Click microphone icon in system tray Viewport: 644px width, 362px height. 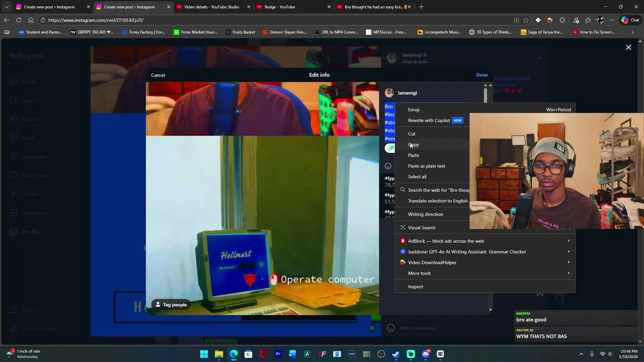point(592,354)
